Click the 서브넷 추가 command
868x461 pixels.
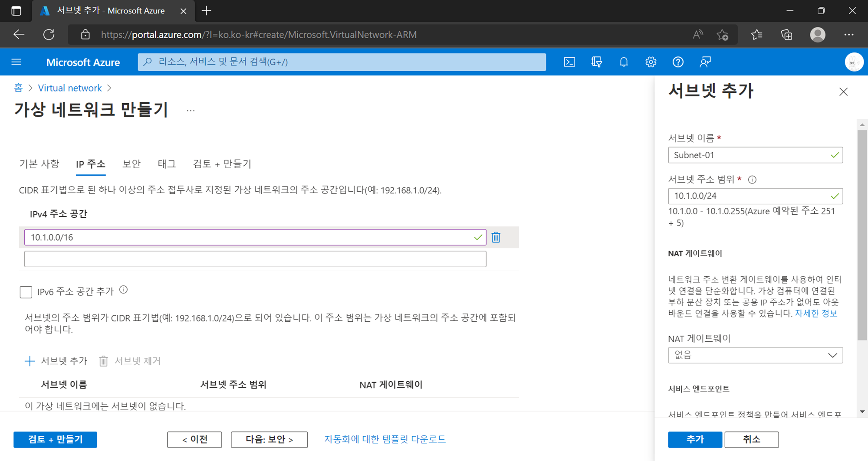pos(56,361)
